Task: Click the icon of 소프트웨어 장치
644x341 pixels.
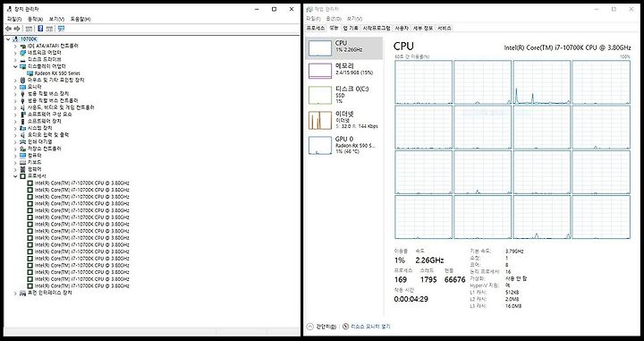Action: 22,121
